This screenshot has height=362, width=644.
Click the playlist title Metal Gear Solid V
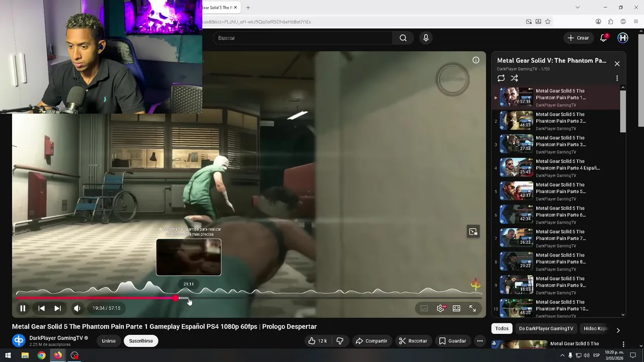pyautogui.click(x=551, y=60)
